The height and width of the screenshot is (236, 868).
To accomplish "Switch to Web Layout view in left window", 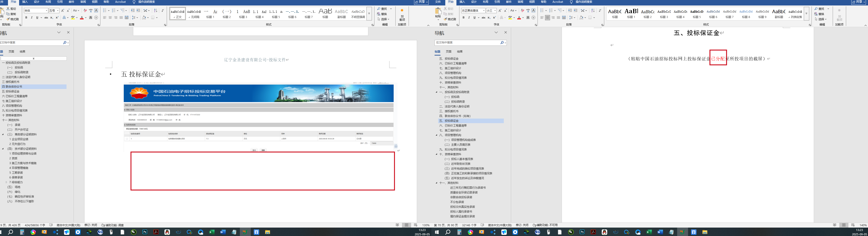I will point(415,225).
